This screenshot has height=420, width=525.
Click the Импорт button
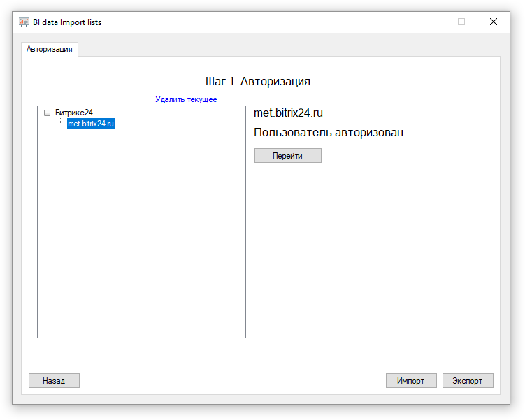click(411, 380)
